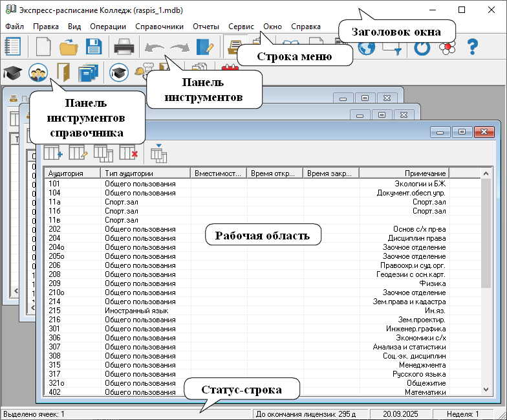507x420 pixels.
Task: Save with the floppy disk icon
Action: tap(94, 47)
